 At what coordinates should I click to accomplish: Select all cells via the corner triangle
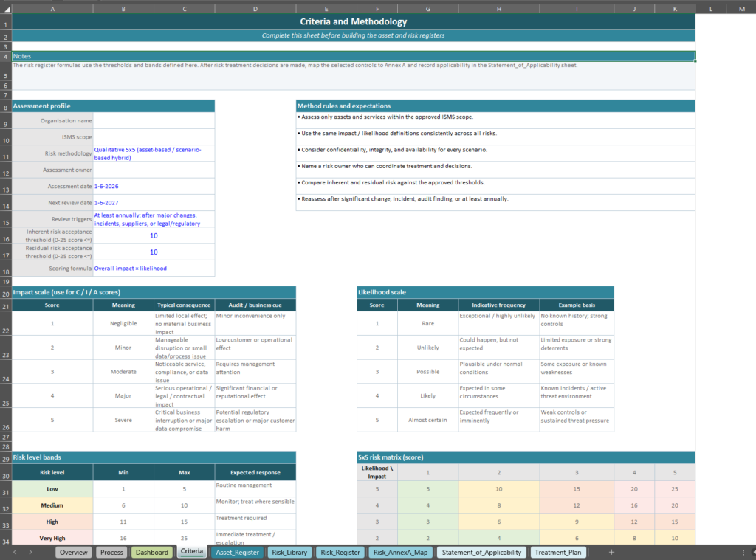[x=8, y=8]
